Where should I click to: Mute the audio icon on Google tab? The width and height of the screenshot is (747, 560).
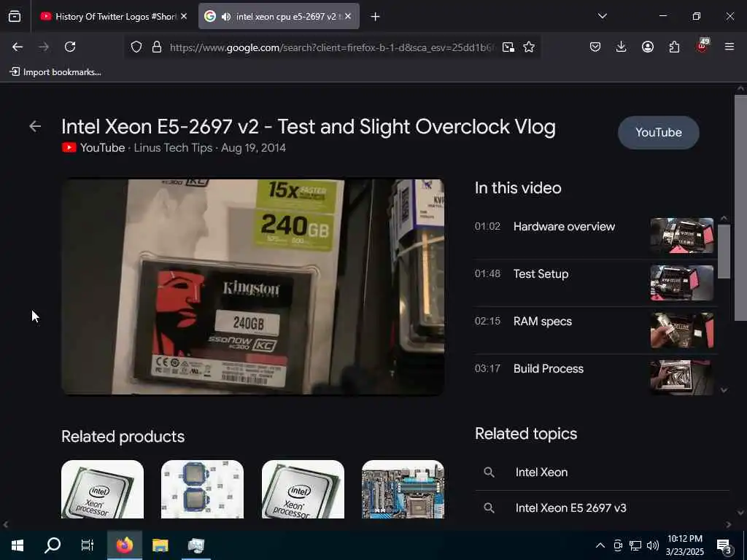point(226,17)
